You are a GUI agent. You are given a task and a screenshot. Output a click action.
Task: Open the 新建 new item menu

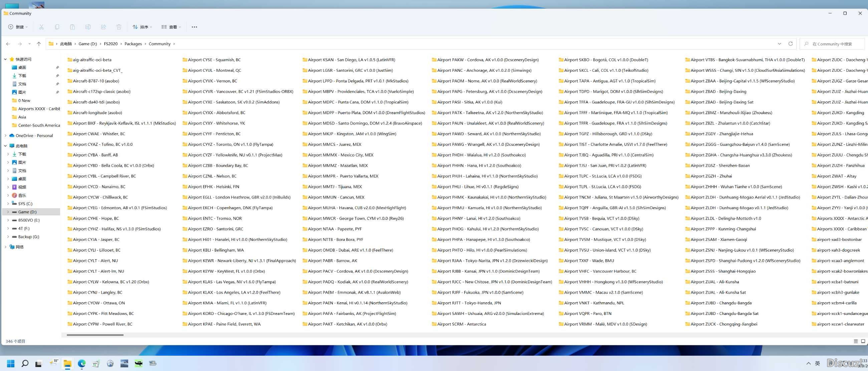(18, 27)
